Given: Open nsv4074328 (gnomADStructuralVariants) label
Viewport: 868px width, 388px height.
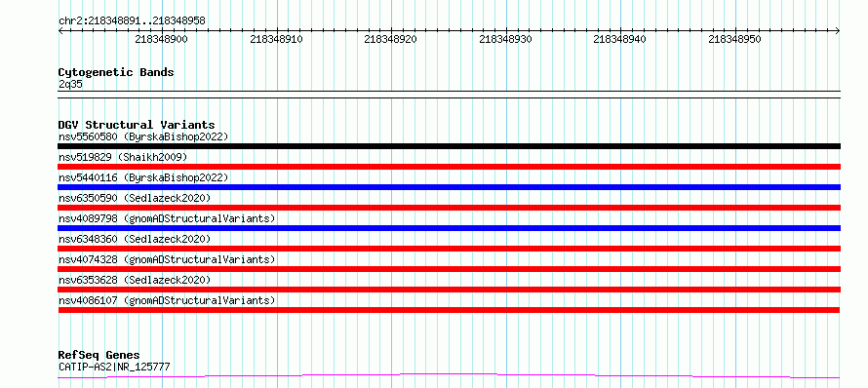Looking at the screenshot, I should 167,259.
